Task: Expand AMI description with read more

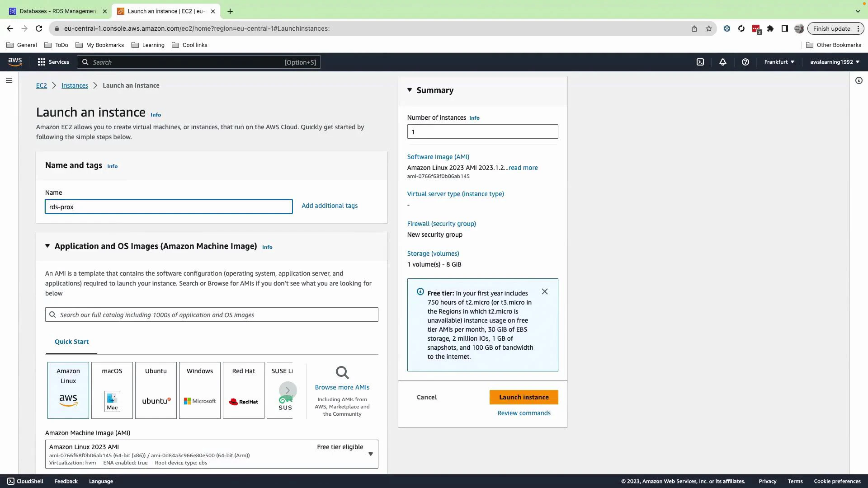Action: click(x=523, y=168)
